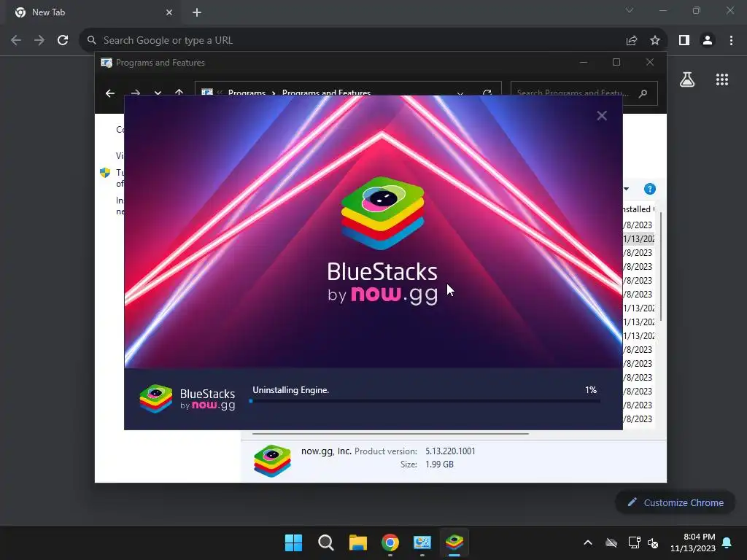Open File Explorer from taskbar

[357, 542]
